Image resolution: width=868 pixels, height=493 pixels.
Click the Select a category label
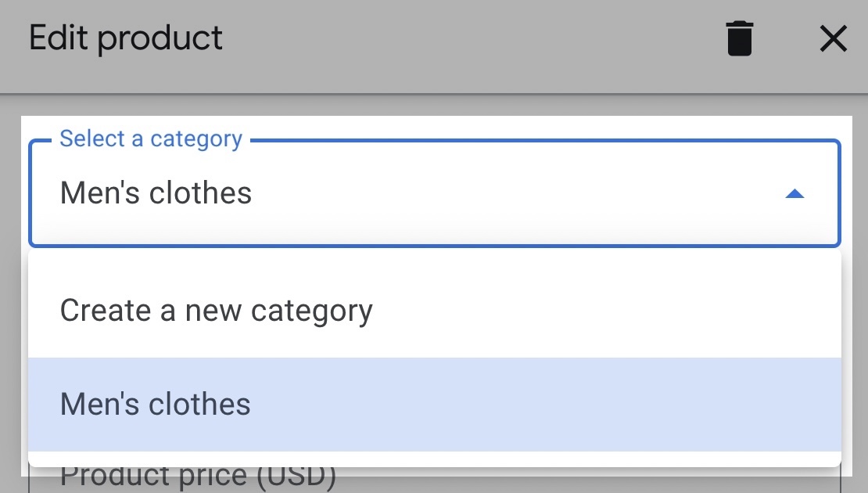click(x=151, y=139)
